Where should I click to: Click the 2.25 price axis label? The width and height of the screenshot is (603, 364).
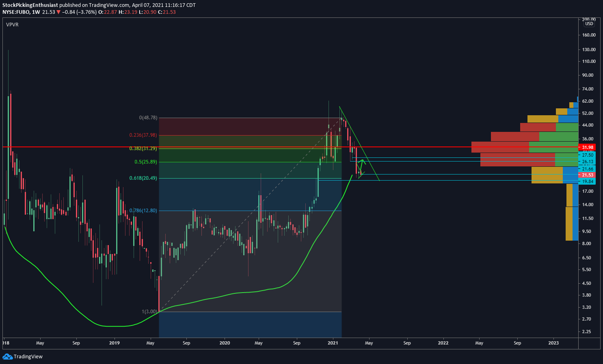[x=586, y=332]
